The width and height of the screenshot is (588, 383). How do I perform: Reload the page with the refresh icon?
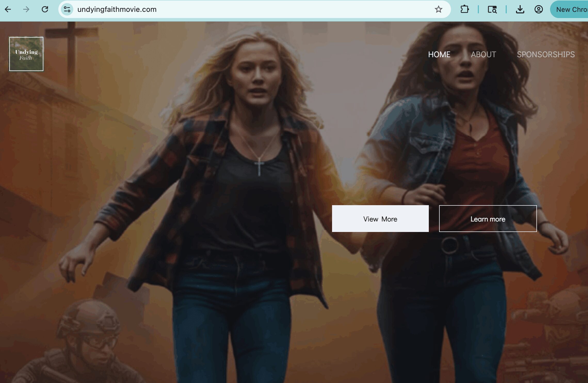[x=45, y=10]
